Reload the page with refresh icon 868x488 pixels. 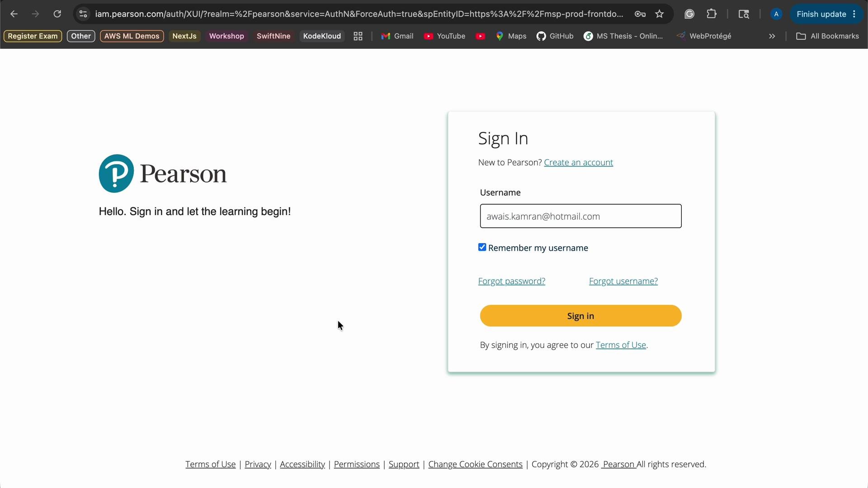tap(57, 14)
